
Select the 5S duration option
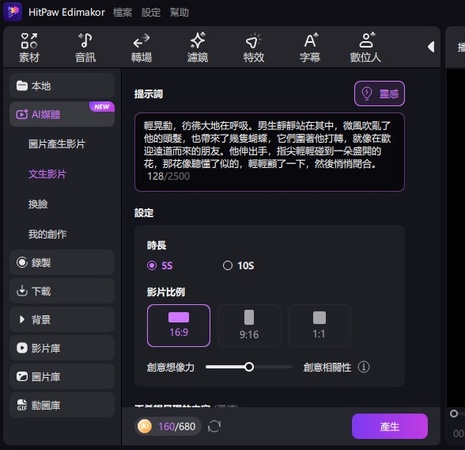160,266
